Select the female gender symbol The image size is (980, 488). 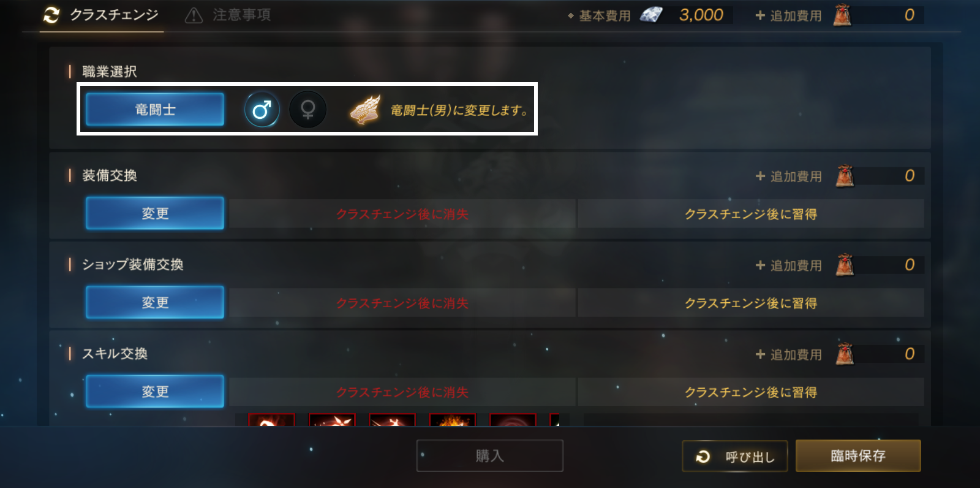click(307, 110)
